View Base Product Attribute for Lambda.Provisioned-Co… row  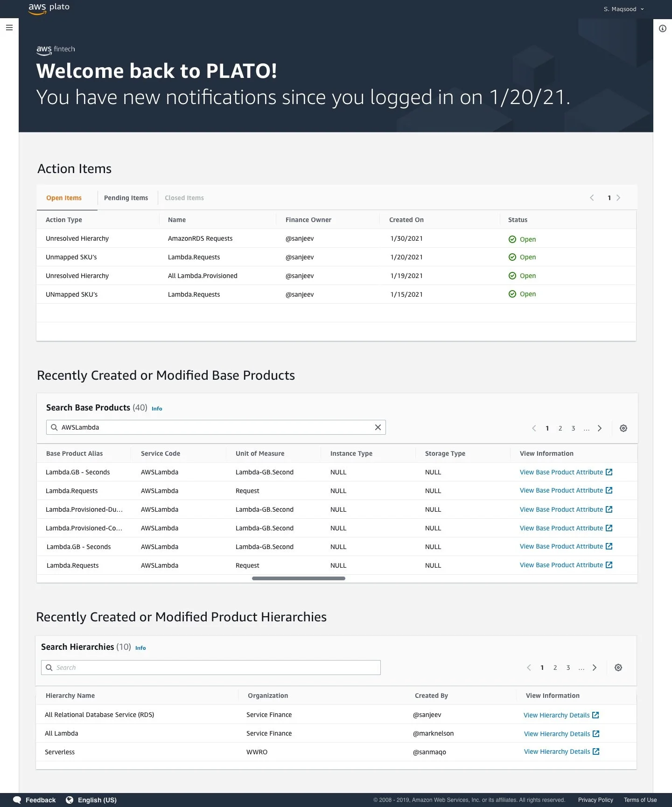[x=566, y=528]
